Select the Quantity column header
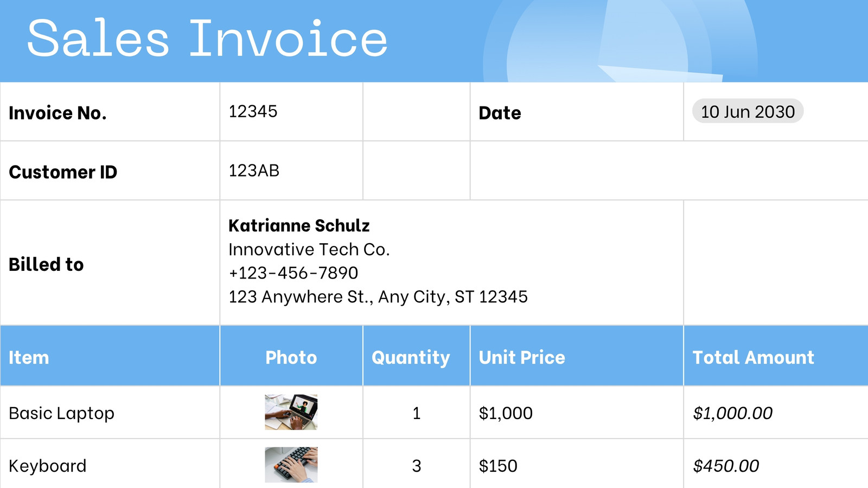 pyautogui.click(x=416, y=356)
